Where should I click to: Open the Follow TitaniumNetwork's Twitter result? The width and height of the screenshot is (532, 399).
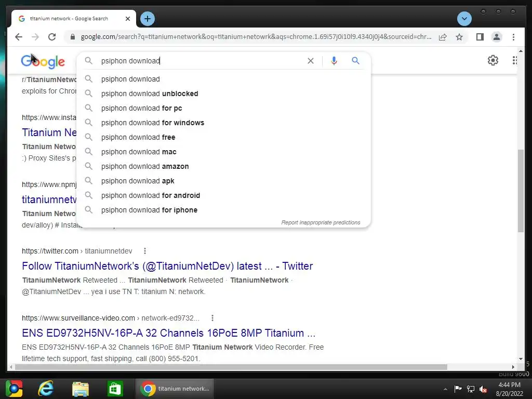[167, 266]
